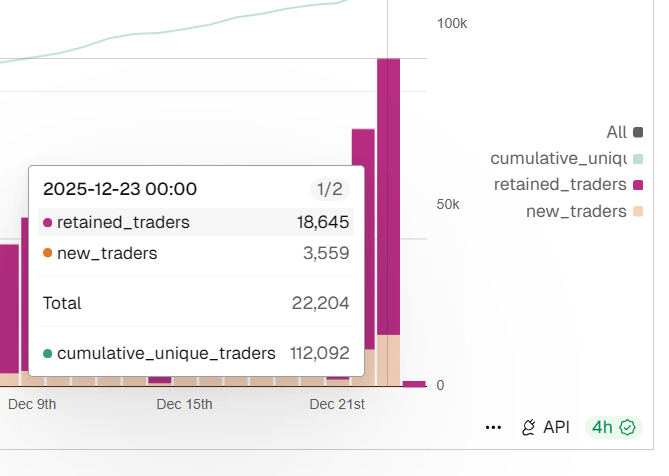Viewport: 669px width, 476px height.
Task: Click the tallest magenta bar on the chart
Action: coord(388,196)
